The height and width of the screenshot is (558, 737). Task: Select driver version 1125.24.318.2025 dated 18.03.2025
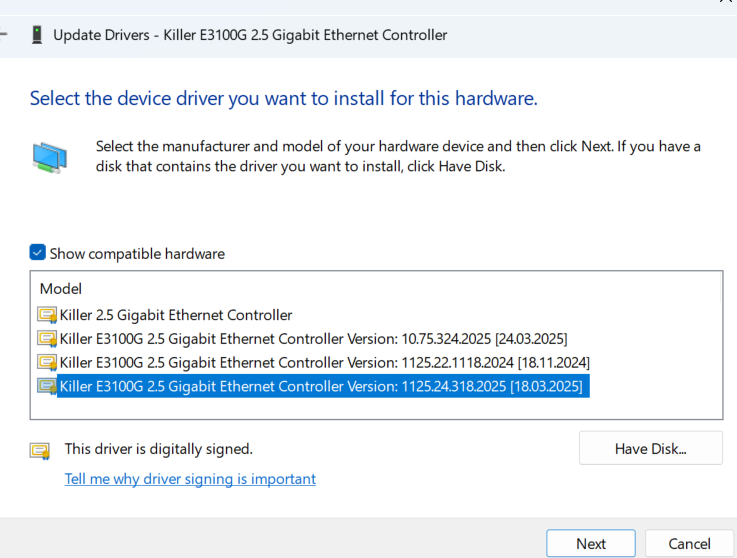click(320, 386)
